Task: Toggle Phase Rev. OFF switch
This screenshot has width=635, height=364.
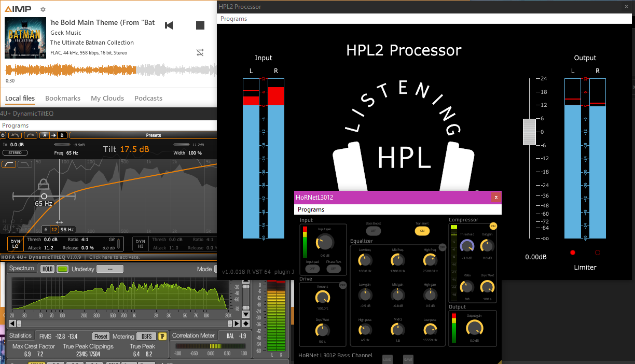Action: point(334,269)
